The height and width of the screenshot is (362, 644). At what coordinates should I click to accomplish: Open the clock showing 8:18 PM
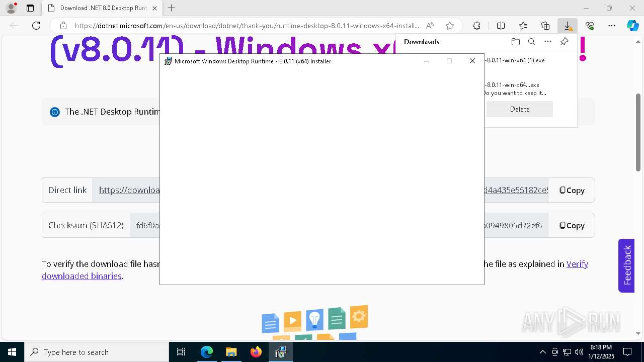[x=601, y=352]
